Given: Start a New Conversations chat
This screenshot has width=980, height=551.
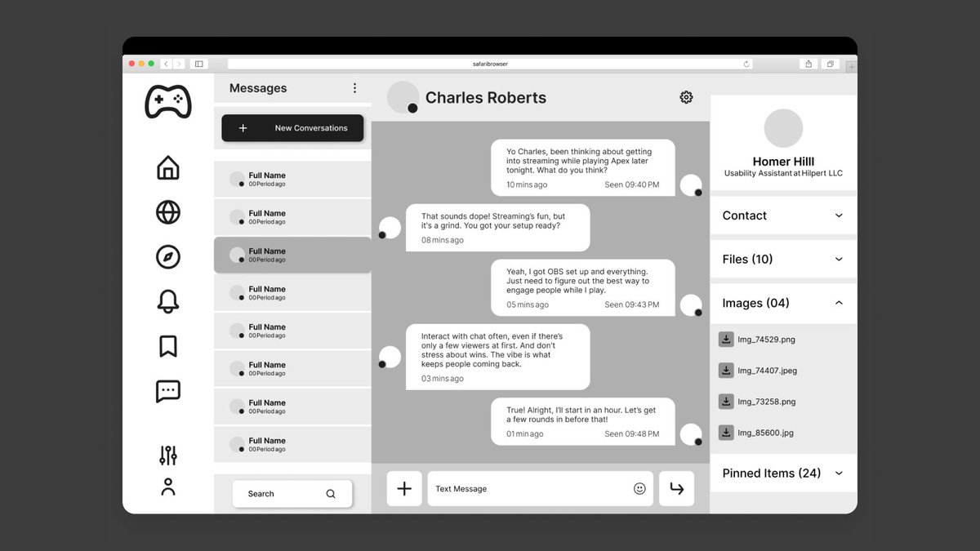Looking at the screenshot, I should 292,127.
